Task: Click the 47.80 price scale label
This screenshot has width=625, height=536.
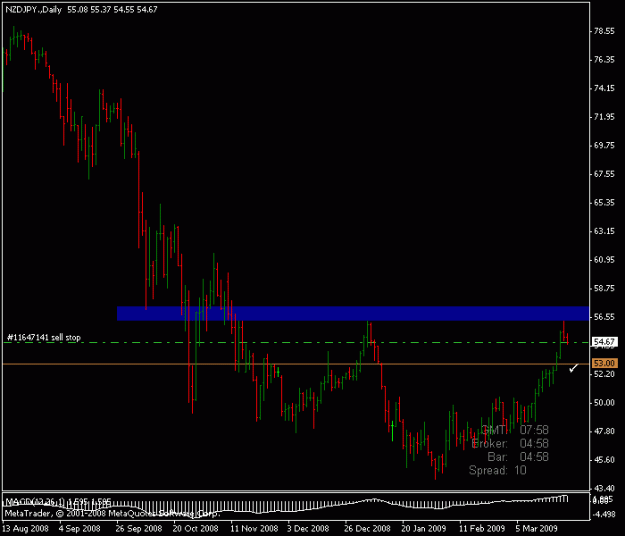Action: [x=604, y=431]
